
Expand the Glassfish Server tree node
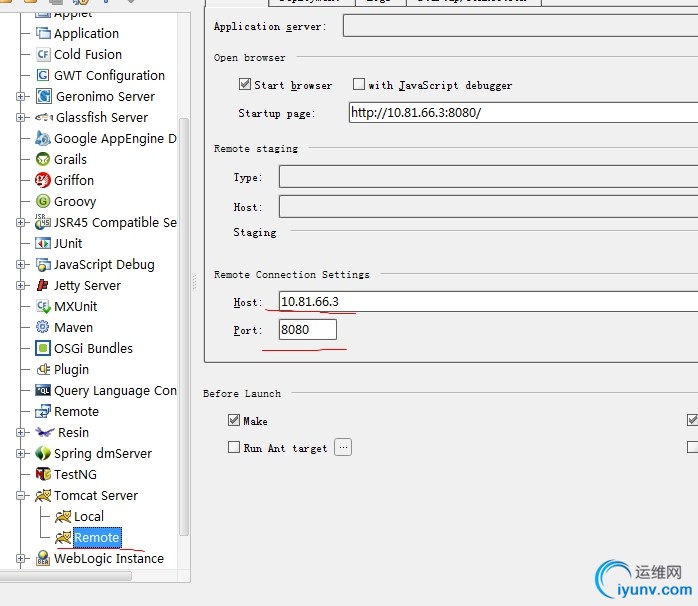coord(20,117)
